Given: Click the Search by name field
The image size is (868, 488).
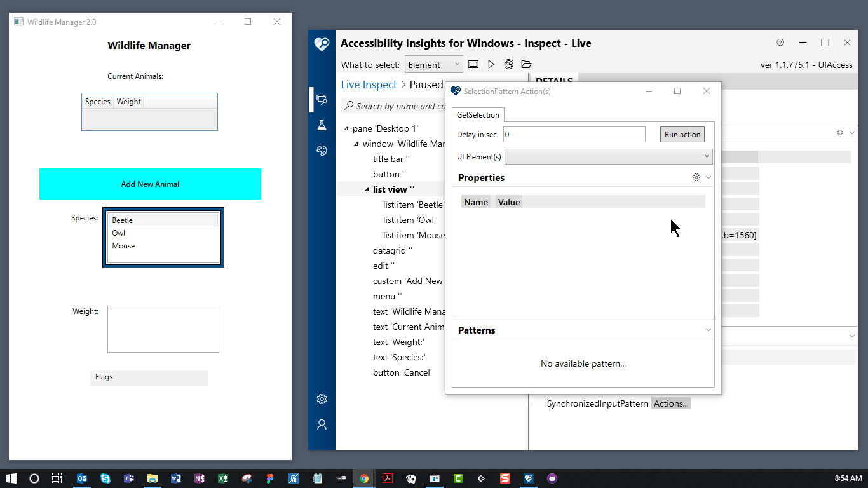Looking at the screenshot, I should [393, 106].
